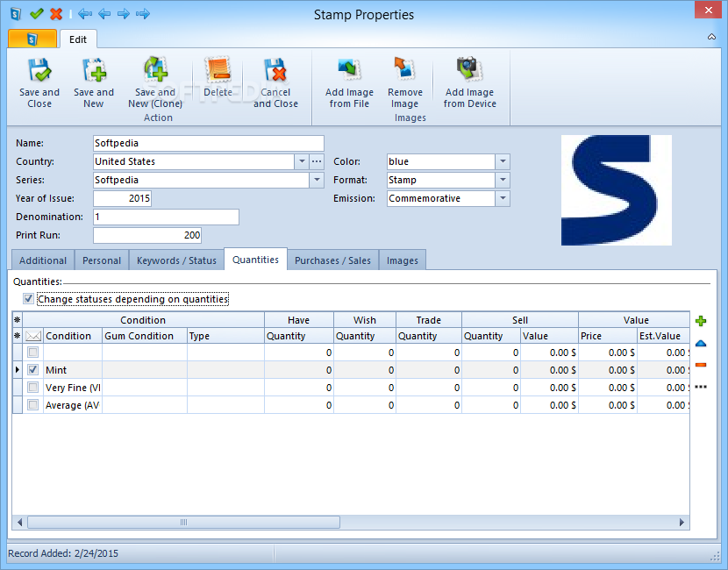Switch to the Images tab
The height and width of the screenshot is (570, 728).
[x=403, y=260]
